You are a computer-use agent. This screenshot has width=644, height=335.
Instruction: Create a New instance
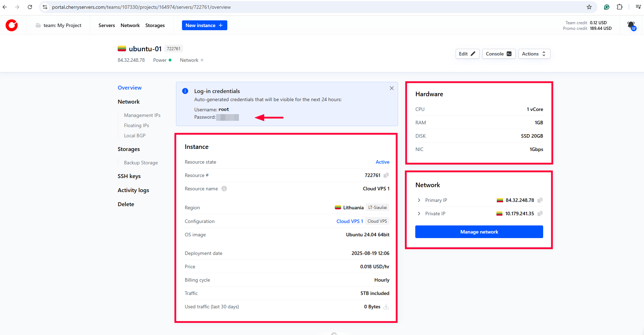204,25
